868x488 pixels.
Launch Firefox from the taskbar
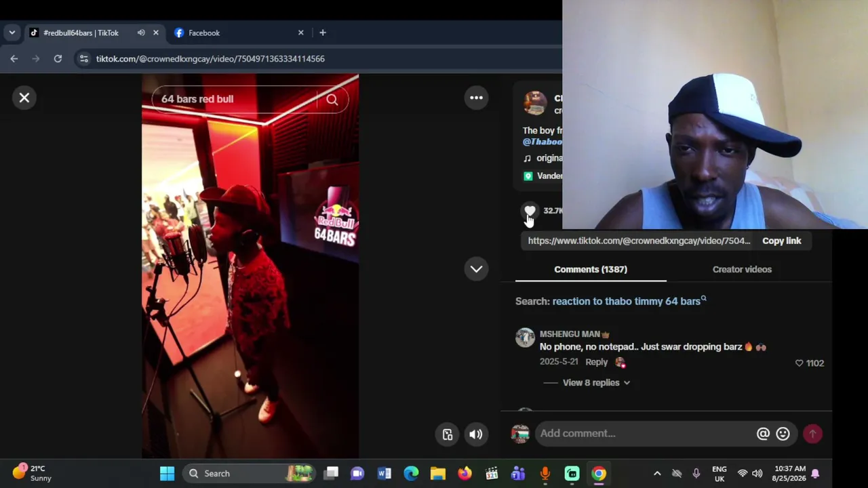(465, 474)
